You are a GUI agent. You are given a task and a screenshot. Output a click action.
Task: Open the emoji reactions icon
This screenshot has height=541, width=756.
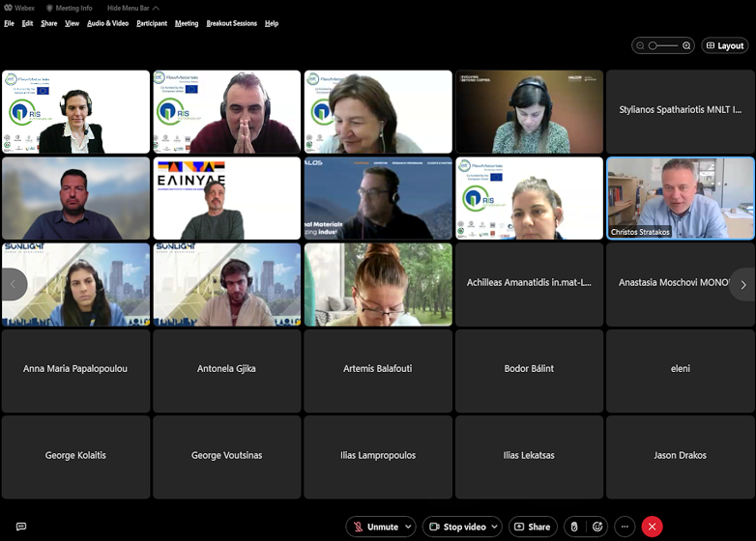598,527
